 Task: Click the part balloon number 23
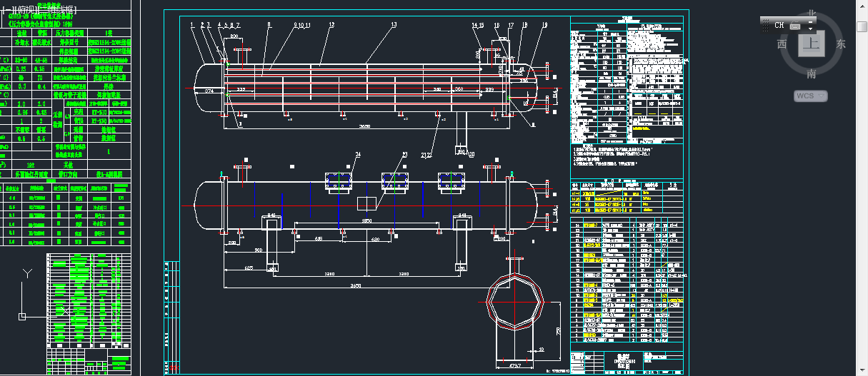click(404, 154)
